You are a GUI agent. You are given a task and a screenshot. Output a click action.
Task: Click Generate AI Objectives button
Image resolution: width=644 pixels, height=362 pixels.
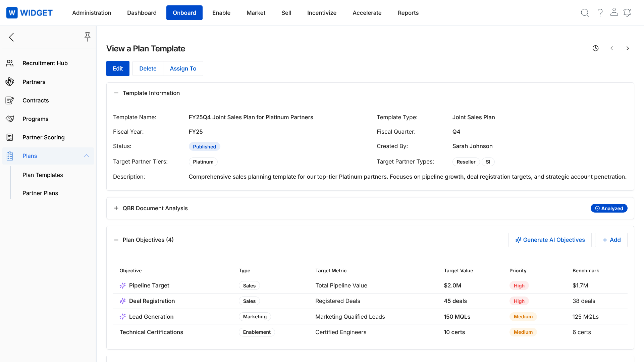[x=550, y=240]
